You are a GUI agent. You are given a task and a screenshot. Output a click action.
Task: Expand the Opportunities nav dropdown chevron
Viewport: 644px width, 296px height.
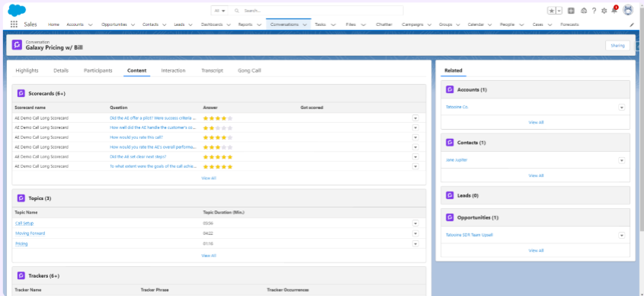pyautogui.click(x=134, y=24)
